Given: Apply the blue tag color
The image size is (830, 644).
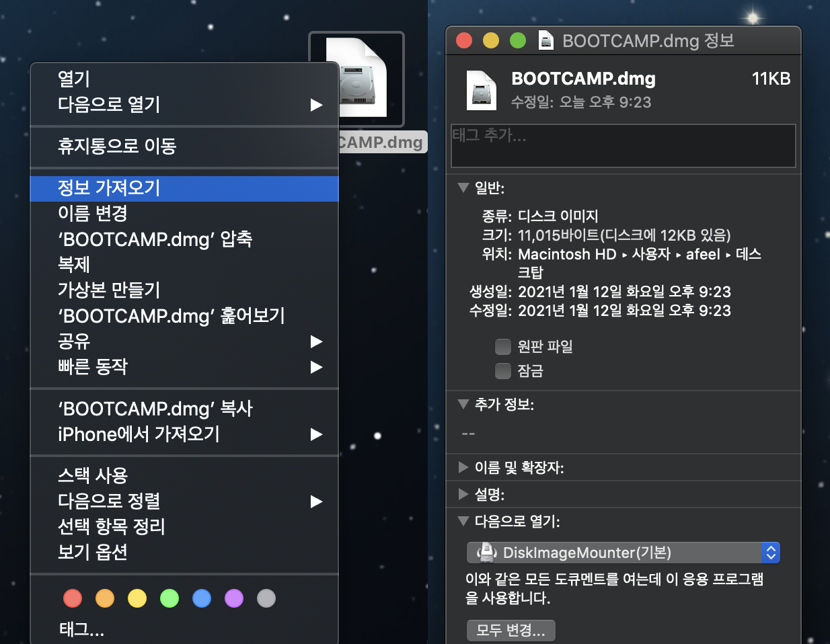Looking at the screenshot, I should tap(202, 598).
